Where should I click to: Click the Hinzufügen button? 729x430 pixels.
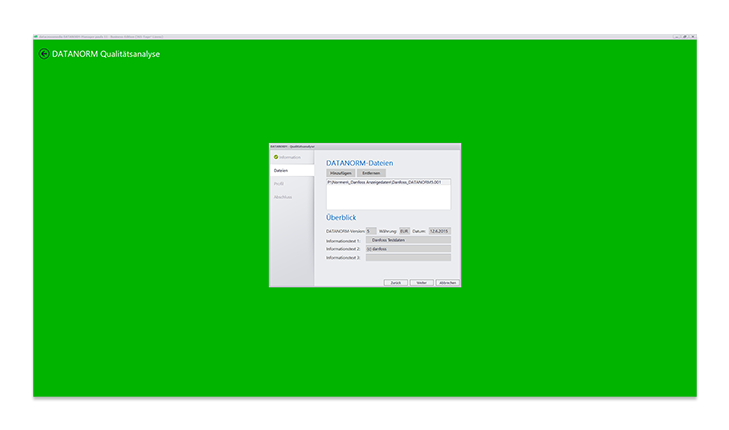340,173
